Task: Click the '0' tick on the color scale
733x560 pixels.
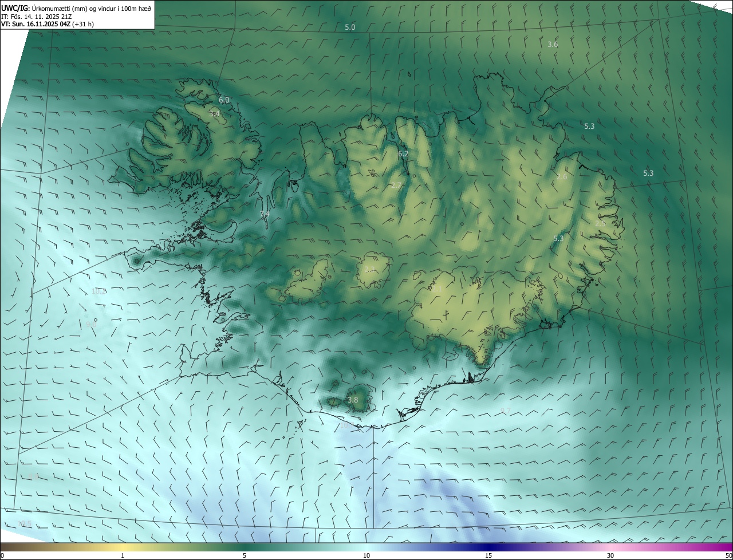Action: 2,555
